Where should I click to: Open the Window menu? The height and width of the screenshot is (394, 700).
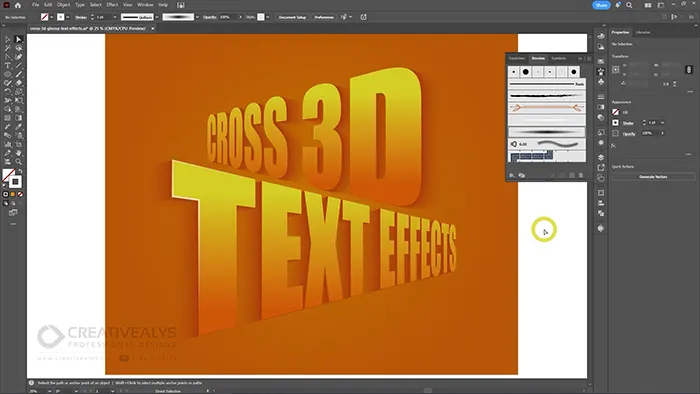[145, 5]
